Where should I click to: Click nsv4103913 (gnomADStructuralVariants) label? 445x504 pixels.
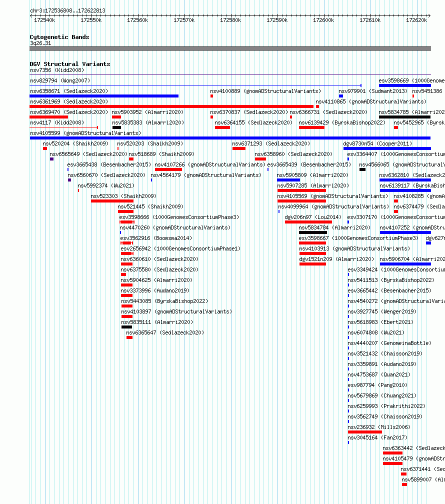point(354,249)
